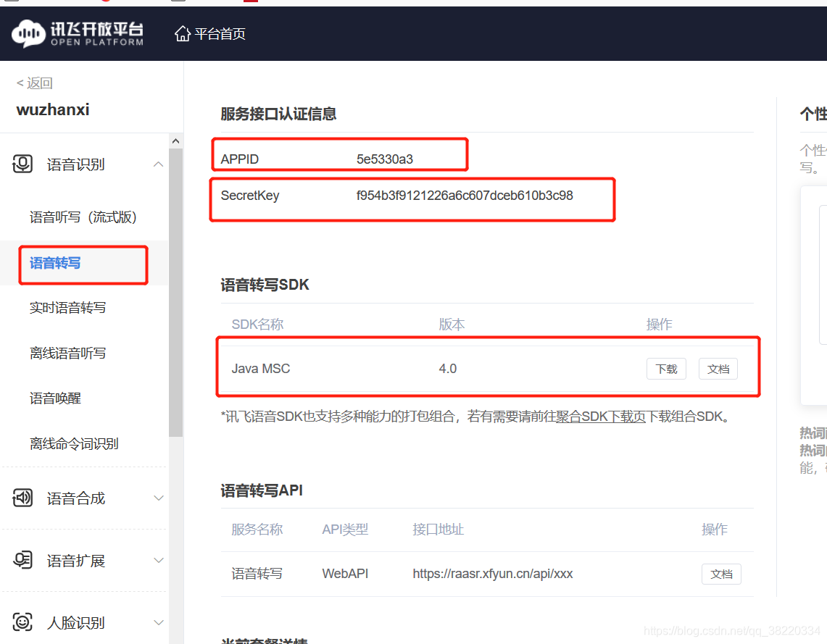Click the 版本 column header
Screen dimensions: 827x644
(452, 324)
